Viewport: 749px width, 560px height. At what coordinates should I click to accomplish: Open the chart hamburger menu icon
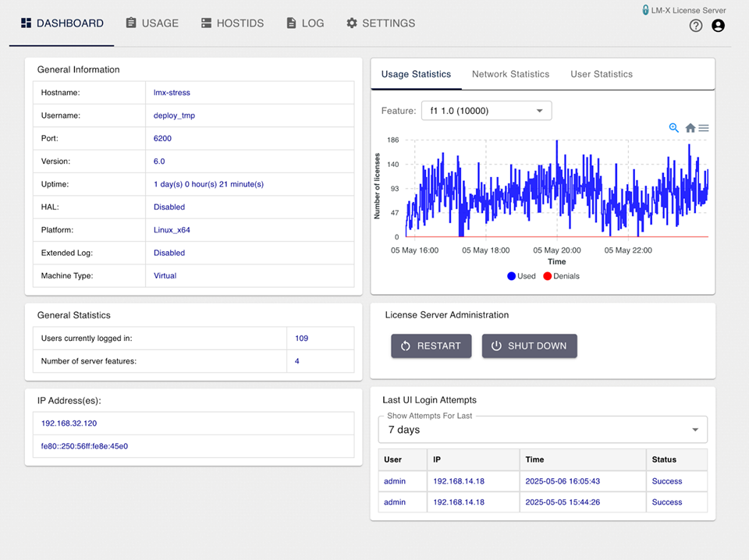coord(704,128)
